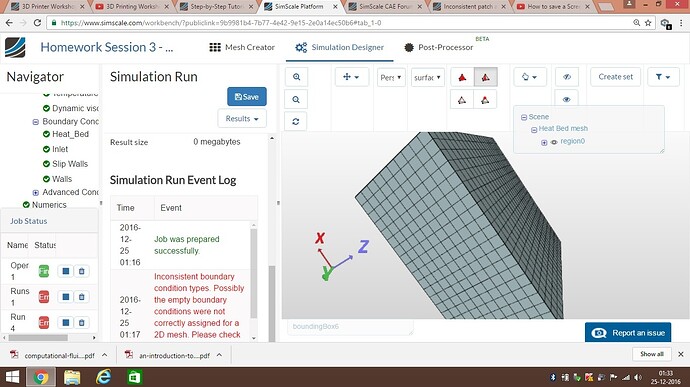The image size is (690, 387).
Task: Delete the Runs 1 job with trash icon
Action: pyautogui.click(x=82, y=297)
